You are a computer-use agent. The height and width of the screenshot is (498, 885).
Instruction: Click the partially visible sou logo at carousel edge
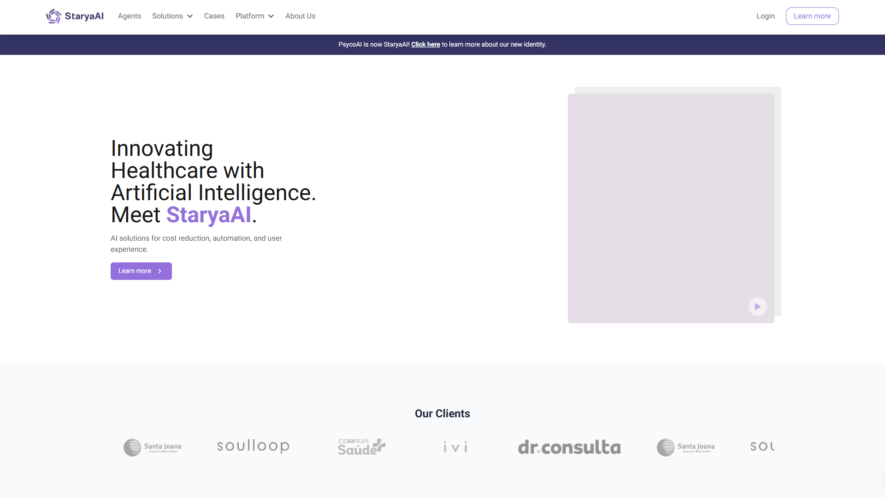(762, 446)
